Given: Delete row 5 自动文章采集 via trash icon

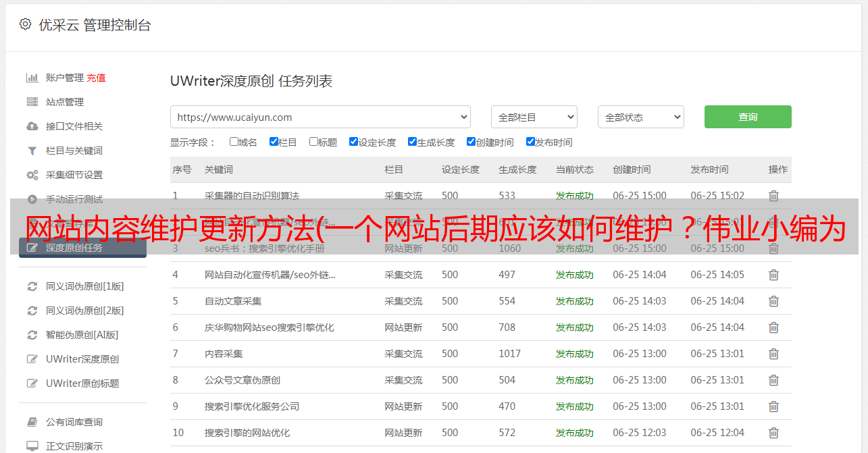Looking at the screenshot, I should click(773, 301).
